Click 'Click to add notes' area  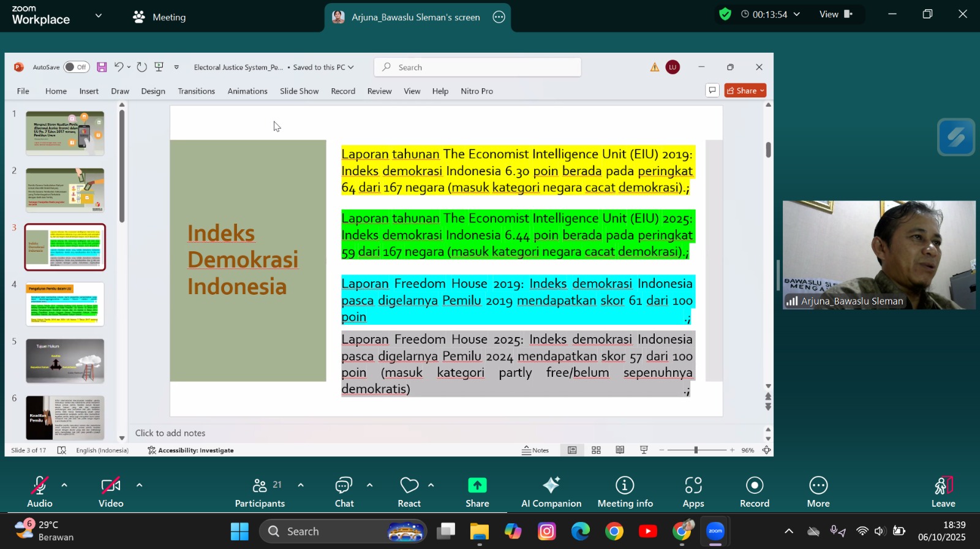click(170, 433)
